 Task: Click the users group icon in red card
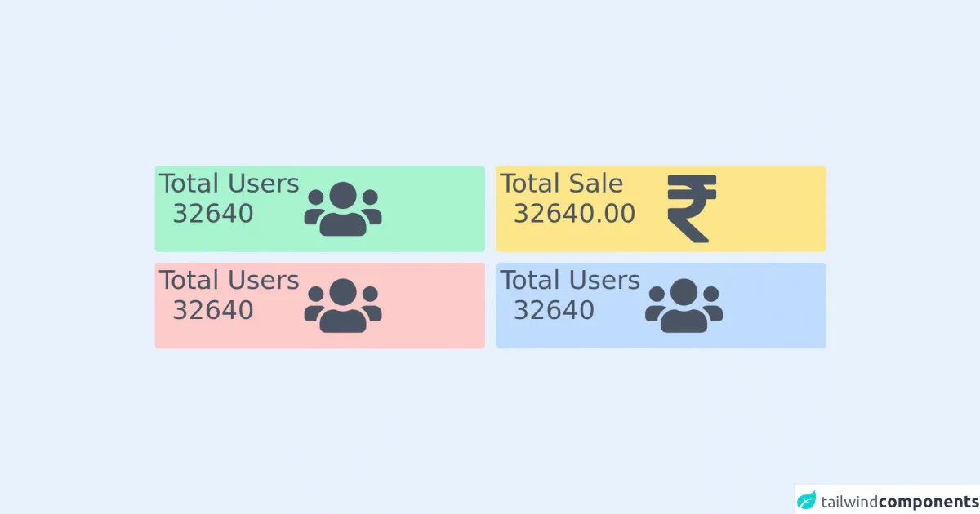[343, 305]
